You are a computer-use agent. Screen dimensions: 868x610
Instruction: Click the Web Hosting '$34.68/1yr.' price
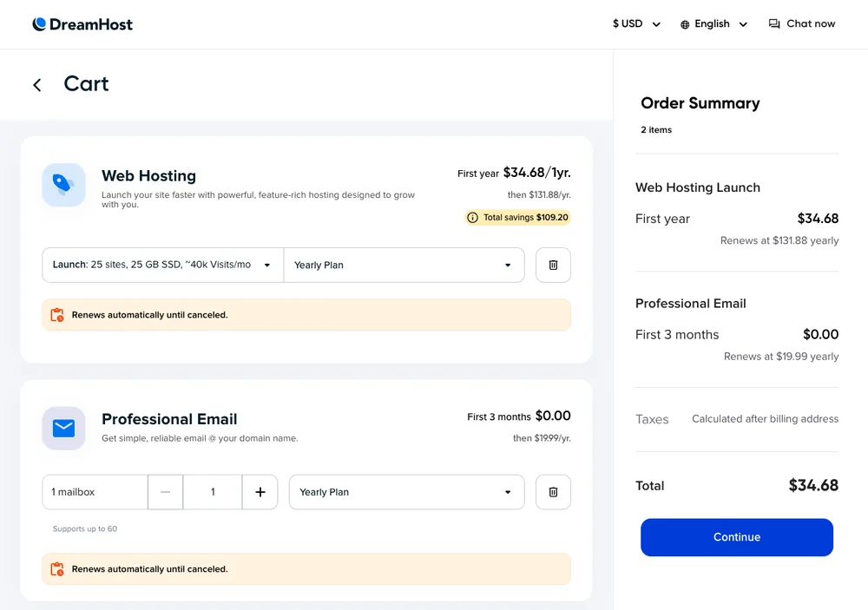[536, 173]
